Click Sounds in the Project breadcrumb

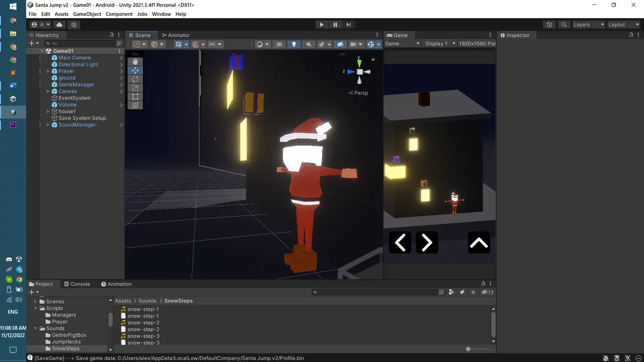point(147,301)
